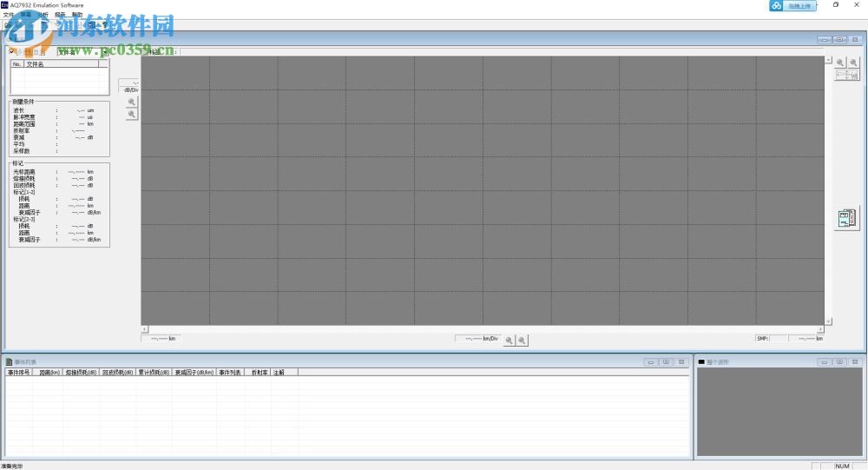This screenshot has width=868, height=470.
Task: Click the 注解 column header
Action: click(285, 373)
